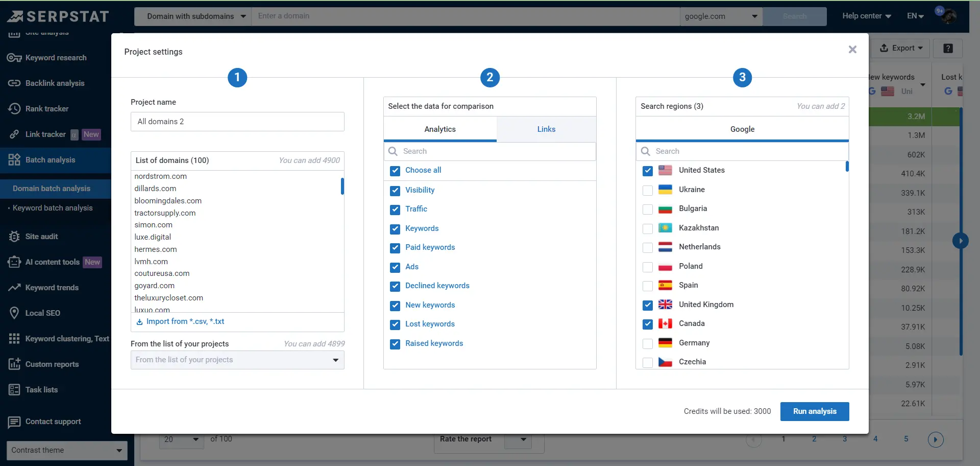Go to page 4 in pagination
This screenshot has height=466, width=980.
point(875,439)
